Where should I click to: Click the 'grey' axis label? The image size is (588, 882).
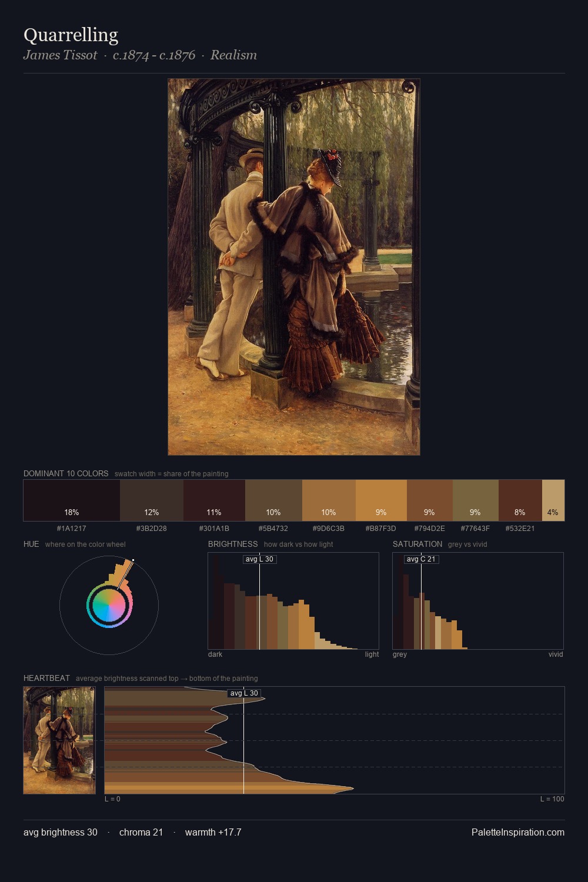(400, 654)
